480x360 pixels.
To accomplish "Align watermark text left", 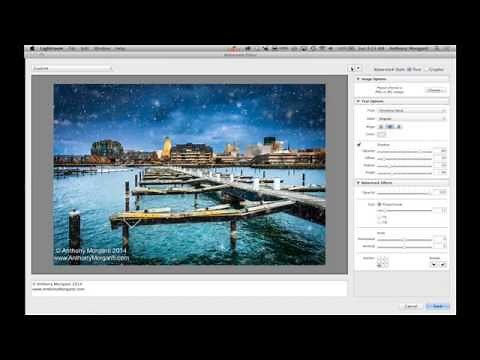I will point(381,127).
